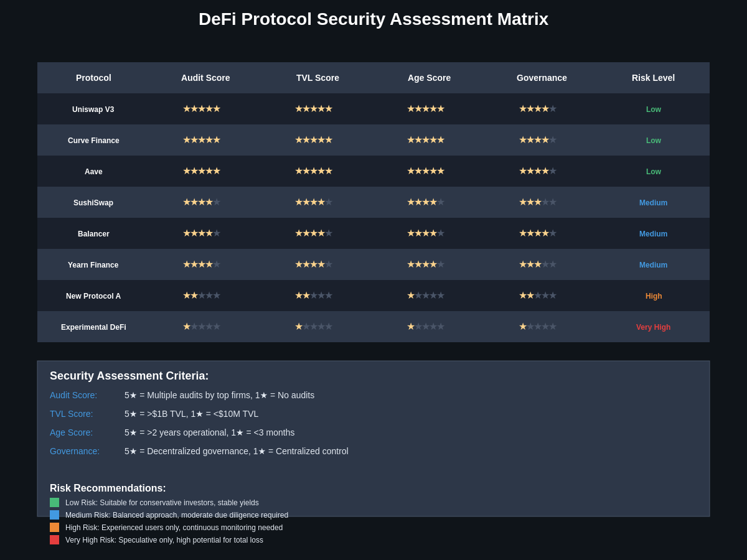Click Balancer governance star rating
The height and width of the screenshot is (560, 747).
(538, 233)
